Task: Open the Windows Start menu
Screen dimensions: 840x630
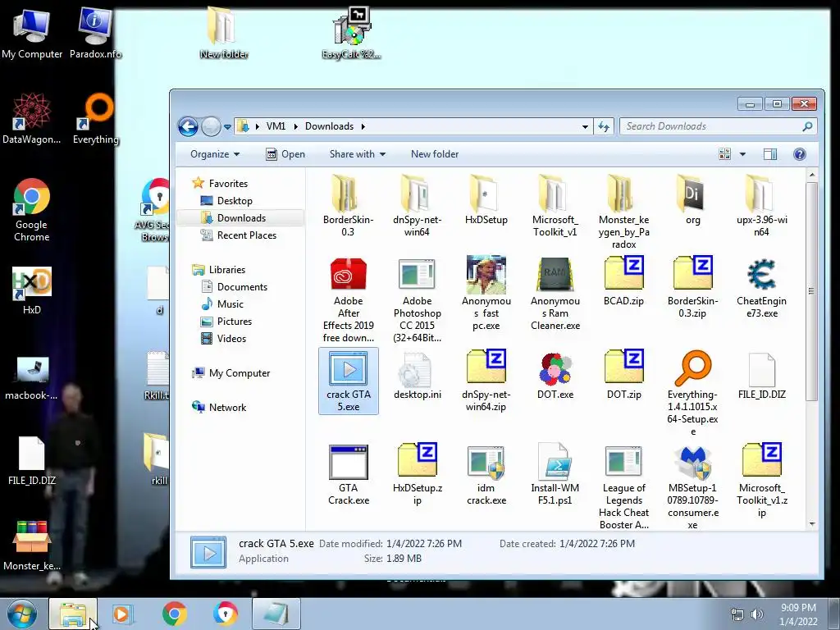Action: (x=22, y=614)
